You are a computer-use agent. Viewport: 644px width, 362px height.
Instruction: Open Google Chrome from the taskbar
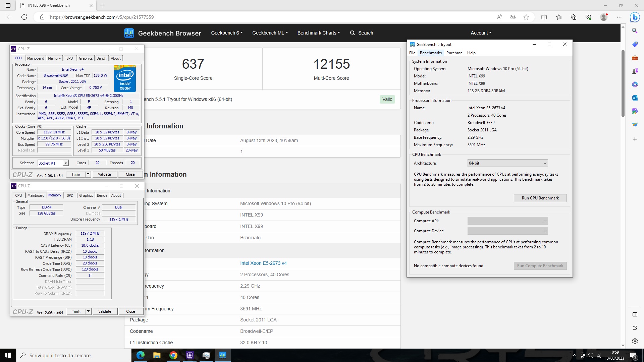[173, 355]
